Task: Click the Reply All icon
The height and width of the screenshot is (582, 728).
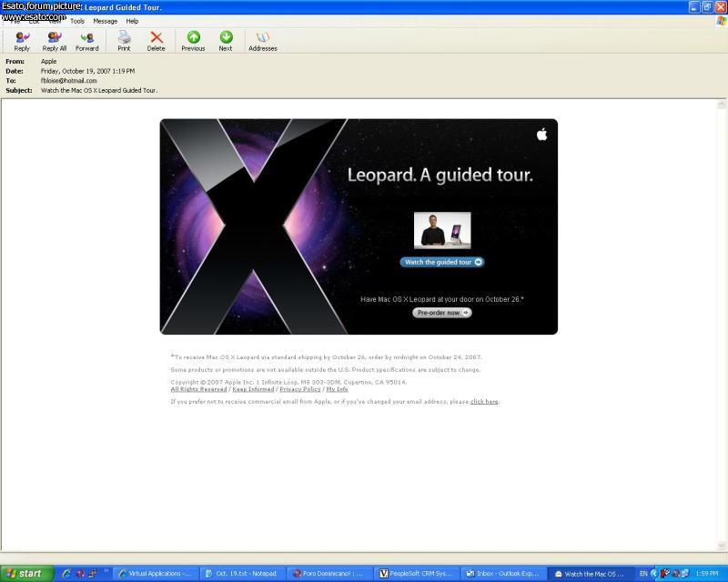Action: pos(55,41)
